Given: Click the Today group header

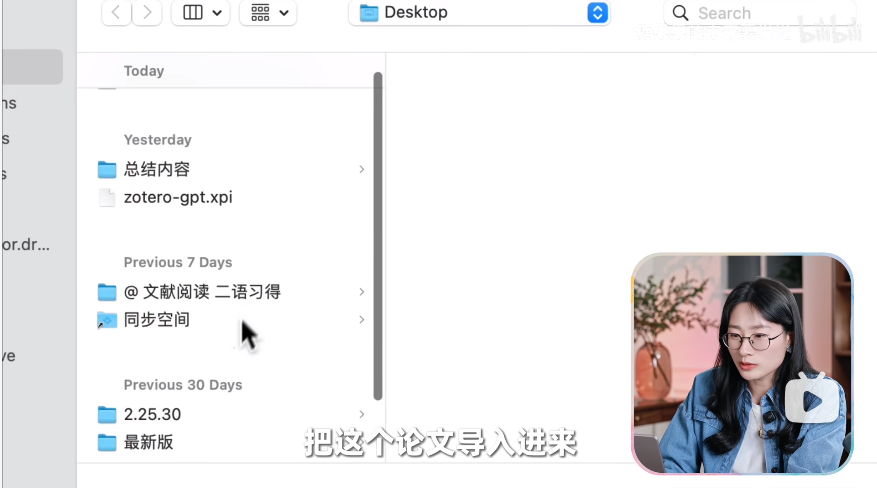Looking at the screenshot, I should pos(144,71).
